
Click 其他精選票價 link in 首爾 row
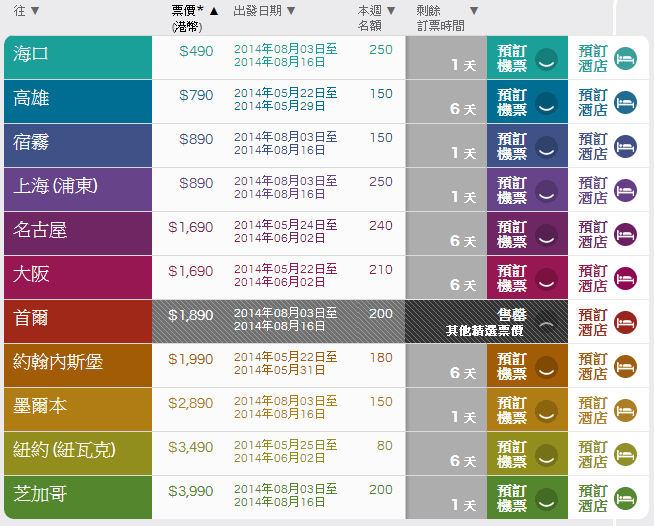coord(485,329)
